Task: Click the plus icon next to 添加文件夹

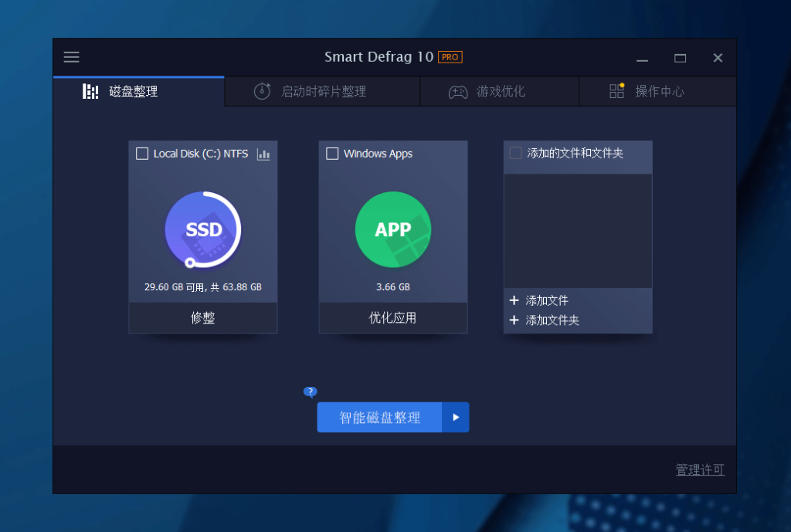Action: point(514,320)
